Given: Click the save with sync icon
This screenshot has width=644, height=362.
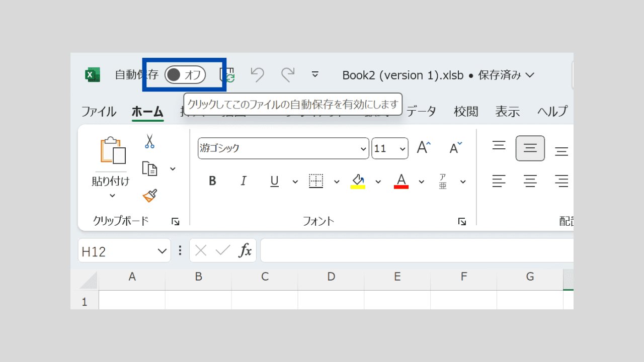Looking at the screenshot, I should coord(227,75).
